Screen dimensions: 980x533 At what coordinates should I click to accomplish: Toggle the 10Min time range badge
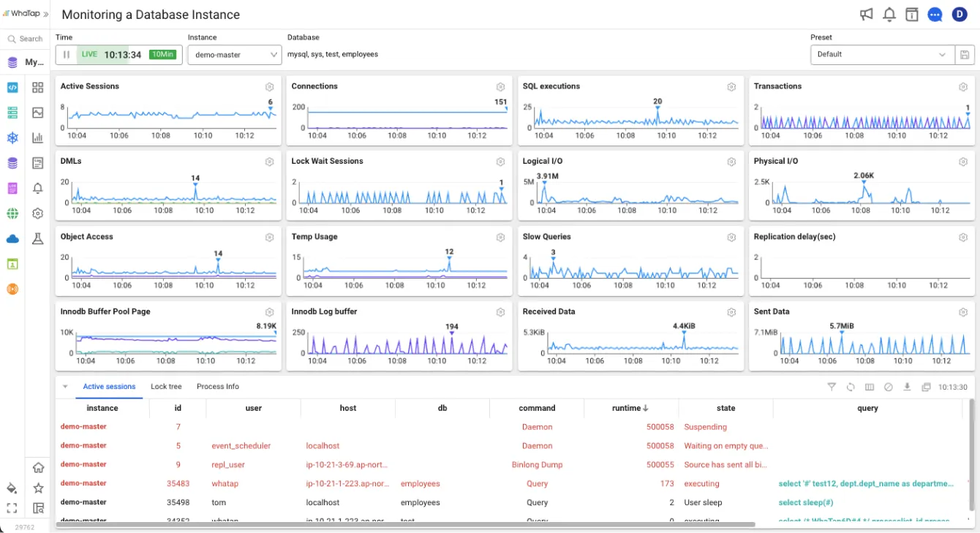162,55
